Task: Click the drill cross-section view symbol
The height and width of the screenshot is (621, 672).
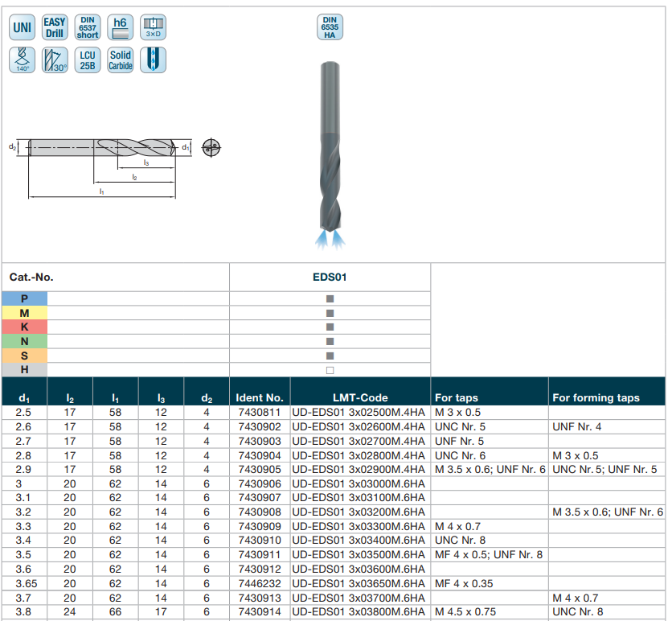Action: 211,148
